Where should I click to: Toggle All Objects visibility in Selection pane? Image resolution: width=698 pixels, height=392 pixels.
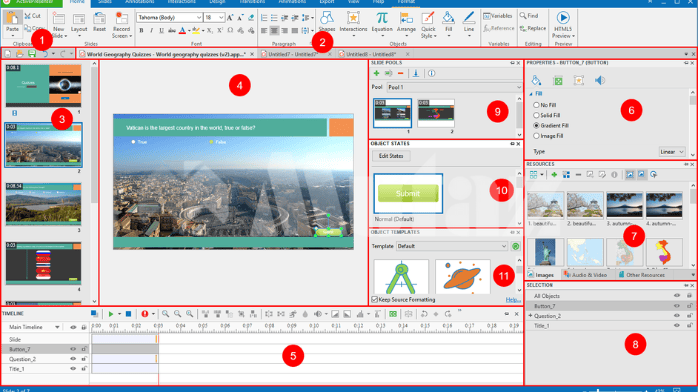(677, 295)
